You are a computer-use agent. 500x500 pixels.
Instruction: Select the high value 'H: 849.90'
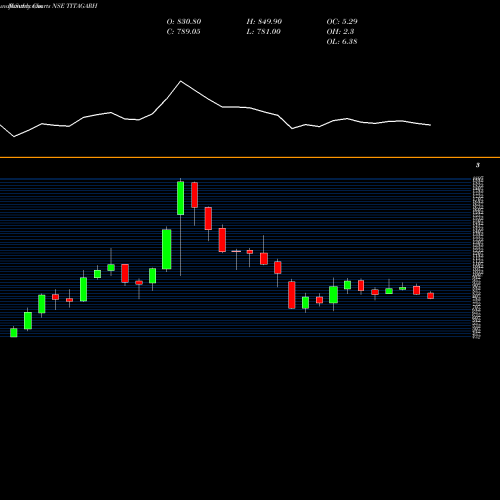pyautogui.click(x=264, y=21)
